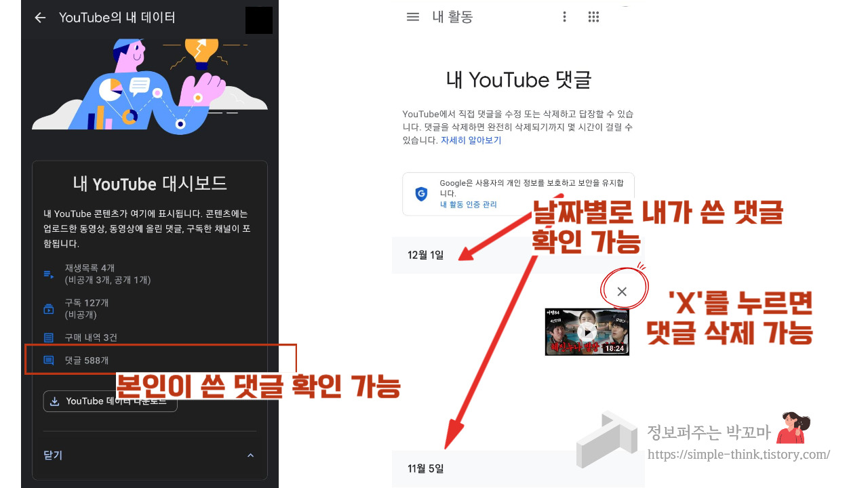Open 내 활동 인증 관리 link
The image size is (868, 488).
[x=469, y=204]
